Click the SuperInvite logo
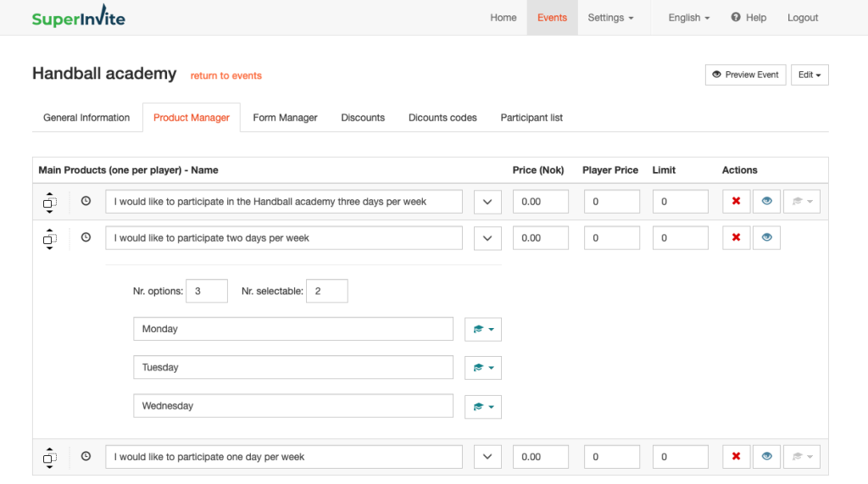This screenshot has height=484, width=868. [78, 18]
